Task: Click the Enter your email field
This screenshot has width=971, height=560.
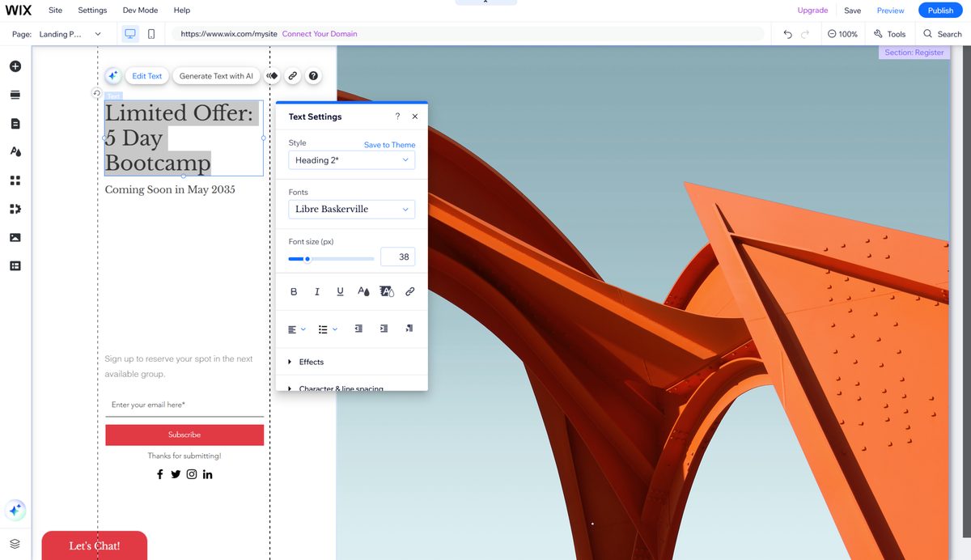Action: 184,405
